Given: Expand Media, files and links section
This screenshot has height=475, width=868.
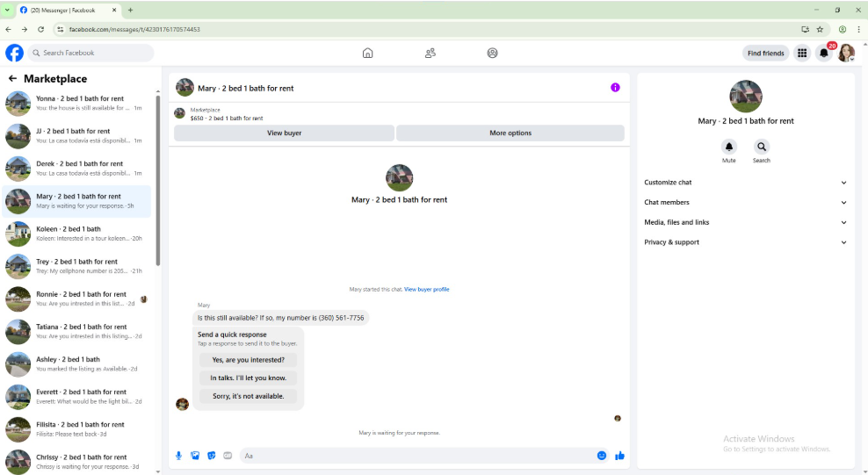Looking at the screenshot, I should coord(745,222).
